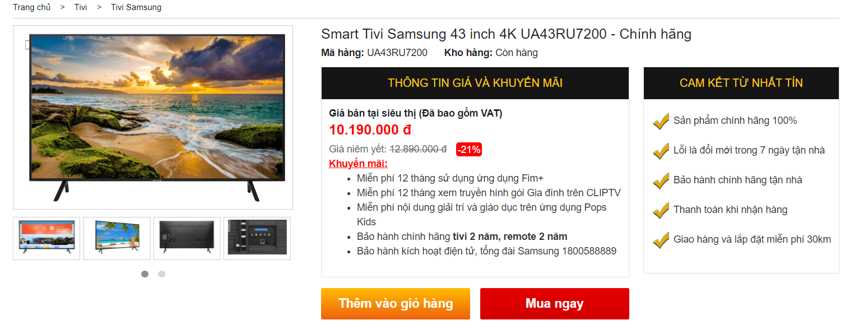
Task: Select the second carousel pagination dot
Action: click(161, 274)
